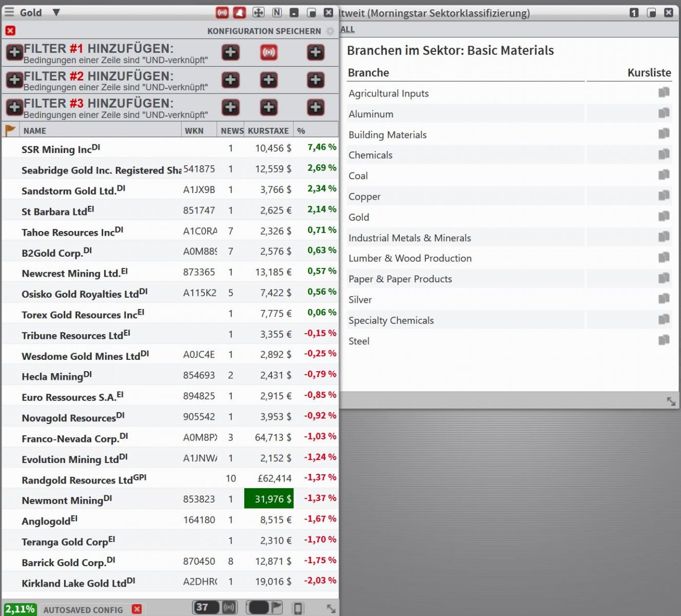Image resolution: width=681 pixels, height=616 pixels.
Task: Sort the list by NAME column
Action: click(x=35, y=131)
